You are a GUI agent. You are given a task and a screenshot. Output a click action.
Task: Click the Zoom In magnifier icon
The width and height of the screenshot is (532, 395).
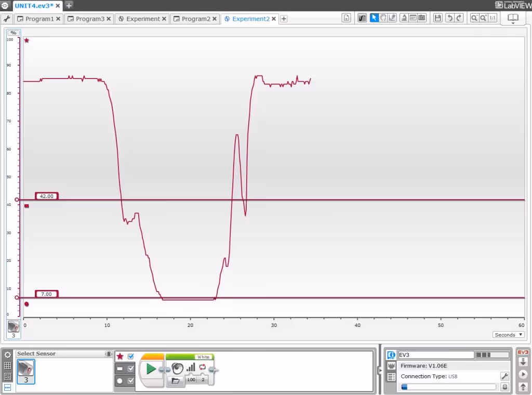tap(483, 18)
